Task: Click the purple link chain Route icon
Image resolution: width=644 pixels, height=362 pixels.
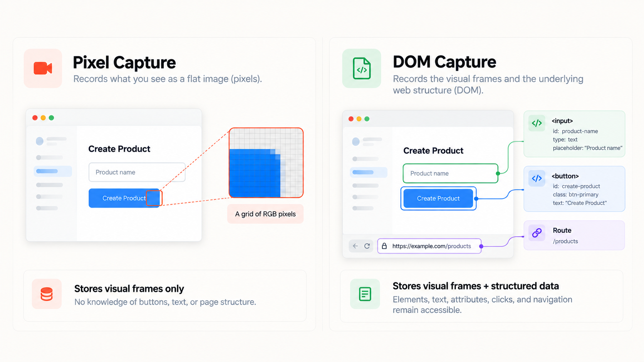Action: click(537, 233)
